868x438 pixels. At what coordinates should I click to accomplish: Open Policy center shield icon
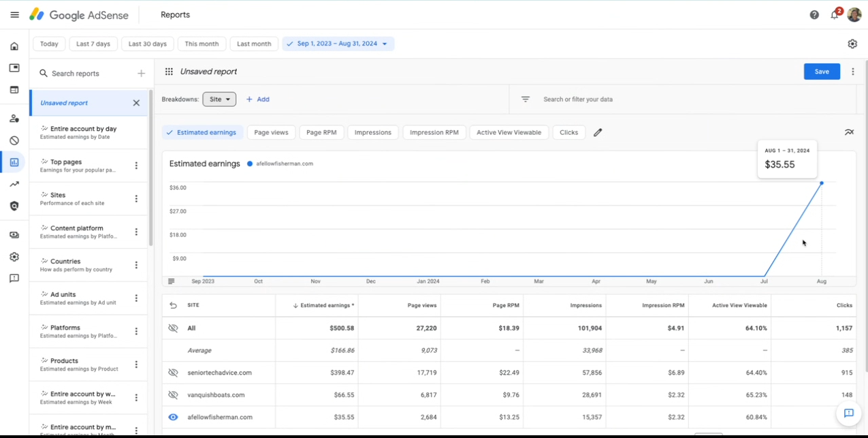(14, 206)
